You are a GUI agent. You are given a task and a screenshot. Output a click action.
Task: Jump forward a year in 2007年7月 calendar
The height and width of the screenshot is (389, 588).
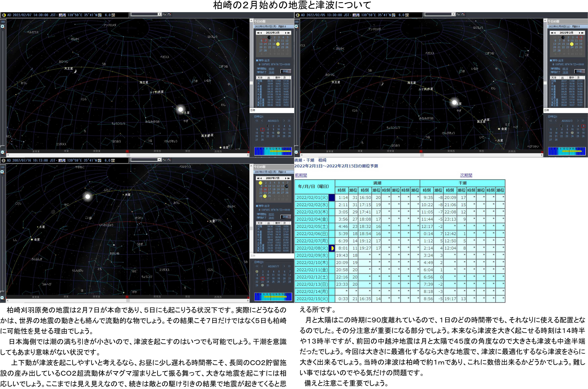[289, 178]
